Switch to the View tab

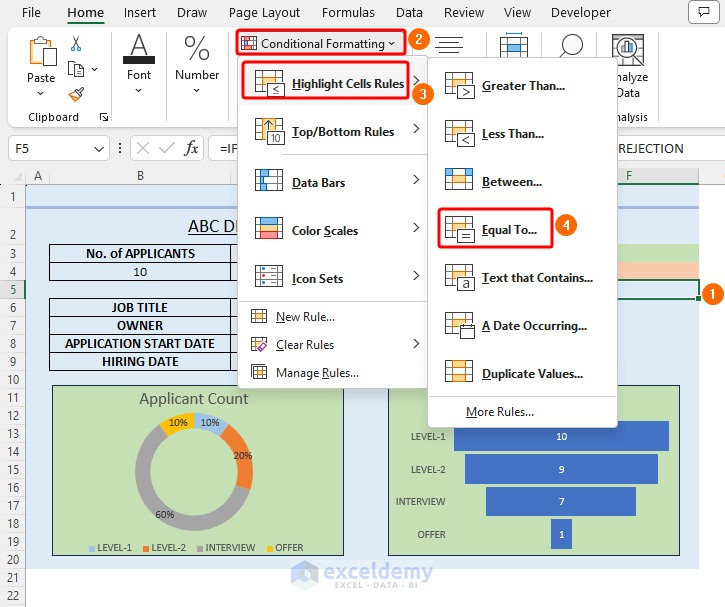517,12
